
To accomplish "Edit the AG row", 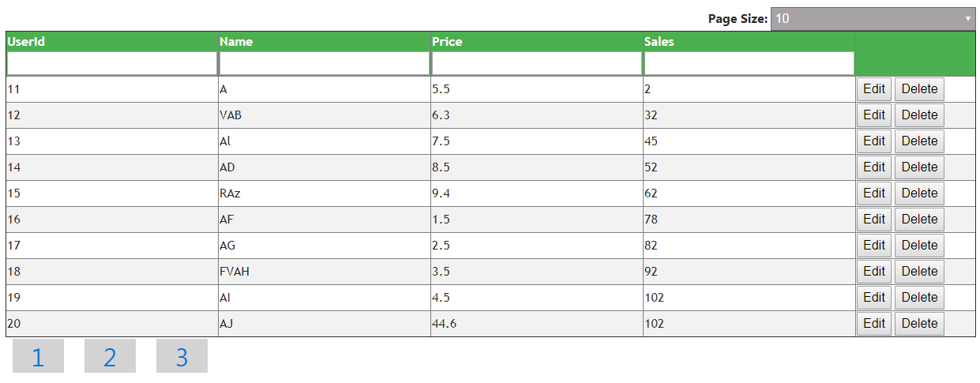I will (x=874, y=246).
